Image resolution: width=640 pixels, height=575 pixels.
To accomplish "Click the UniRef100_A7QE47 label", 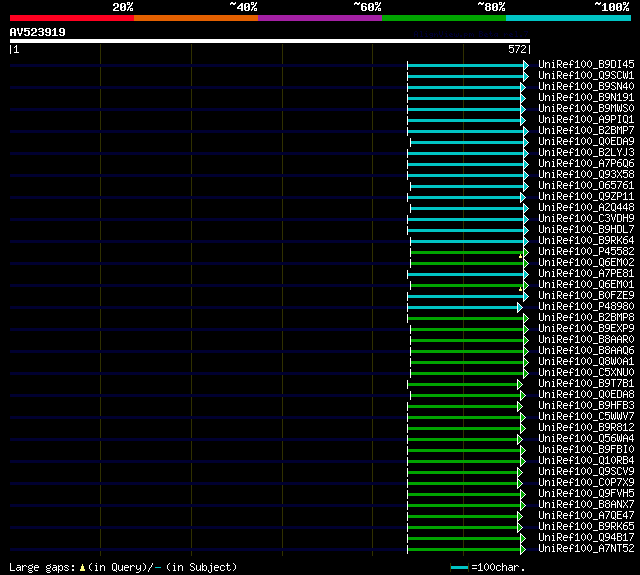I will pos(586,516).
